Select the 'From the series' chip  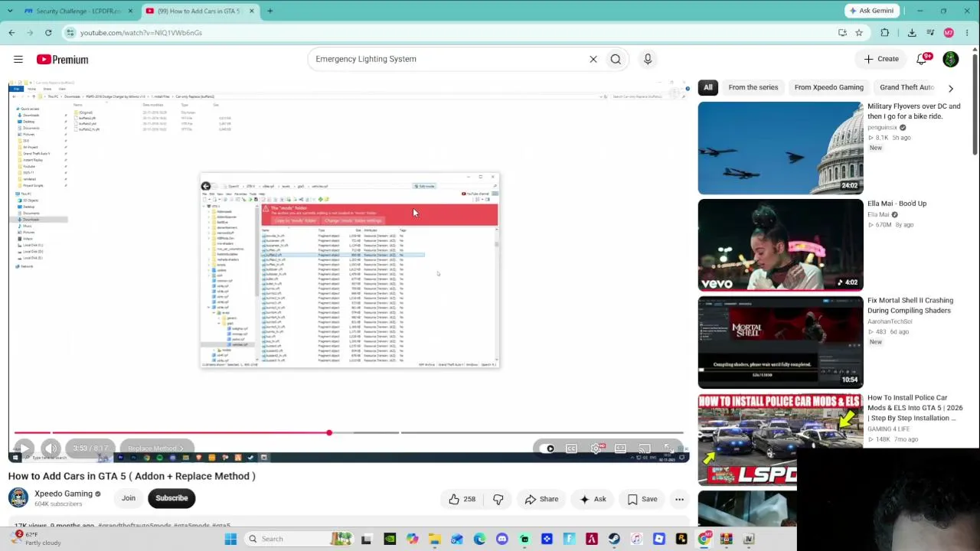click(x=753, y=87)
